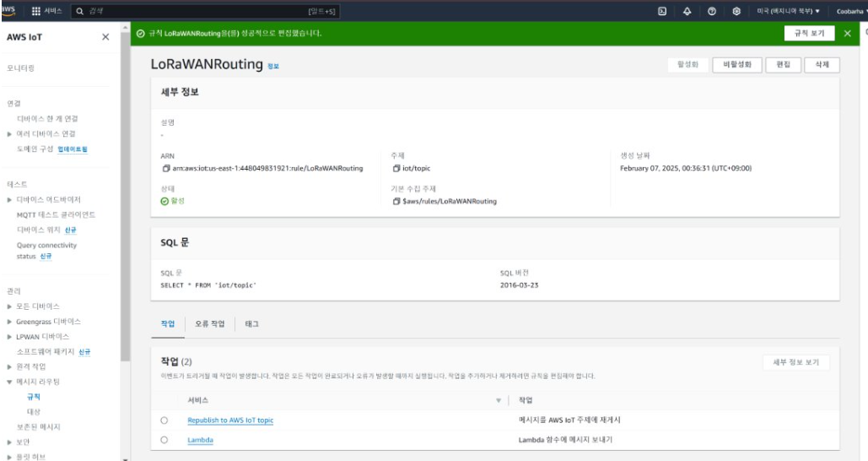Image resolution: width=868 pixels, height=461 pixels.
Task: Open the region selector dropdown
Action: 788,11
